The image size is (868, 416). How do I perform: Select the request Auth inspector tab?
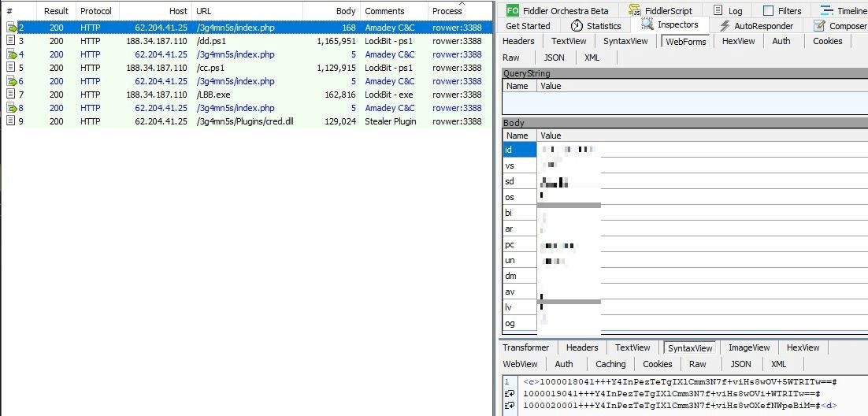(781, 41)
